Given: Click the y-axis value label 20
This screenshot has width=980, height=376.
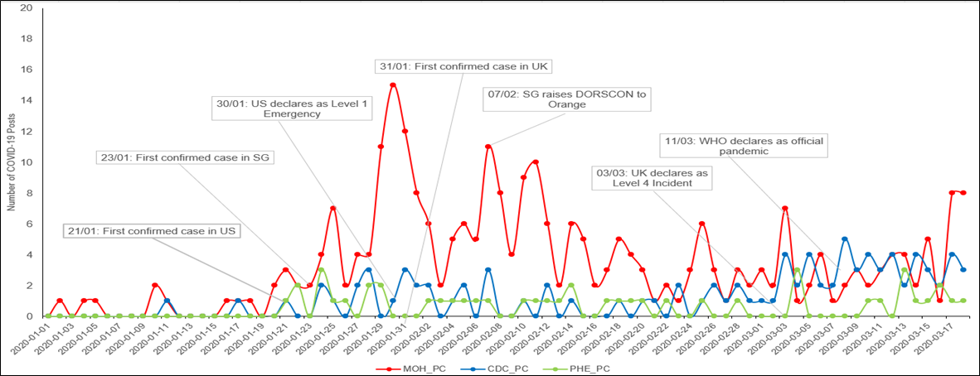Looking at the screenshot, I should (27, 8).
